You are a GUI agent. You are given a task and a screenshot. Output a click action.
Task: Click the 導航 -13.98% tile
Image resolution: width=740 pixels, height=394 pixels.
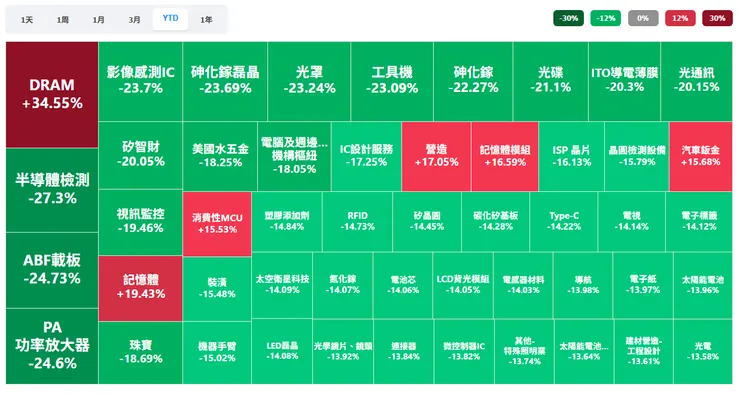583,285
